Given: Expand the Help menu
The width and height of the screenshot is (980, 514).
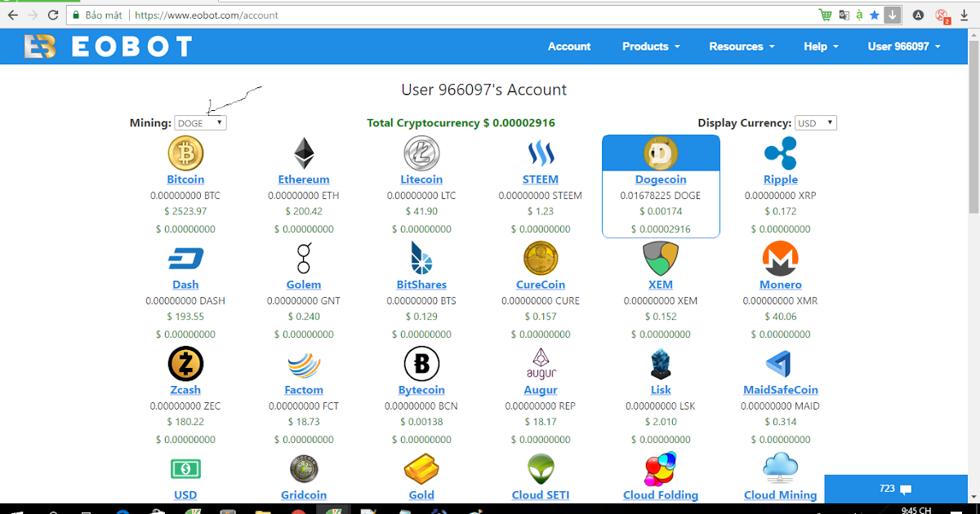Looking at the screenshot, I should point(821,47).
